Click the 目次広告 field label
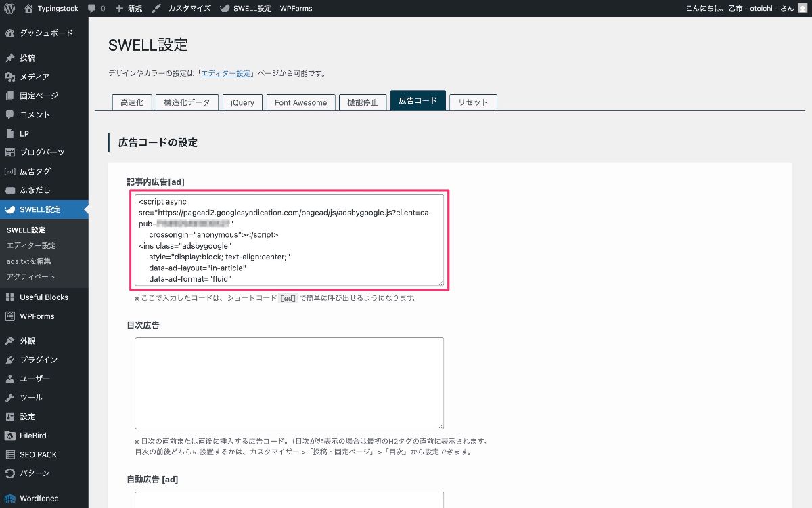 143,325
